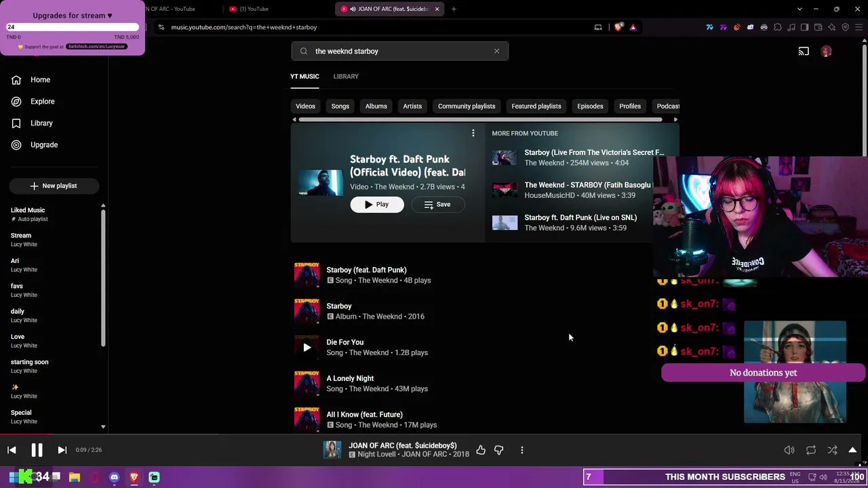This screenshot has height=488, width=868.
Task: Toggle shuffle in player bar
Action: 832,450
